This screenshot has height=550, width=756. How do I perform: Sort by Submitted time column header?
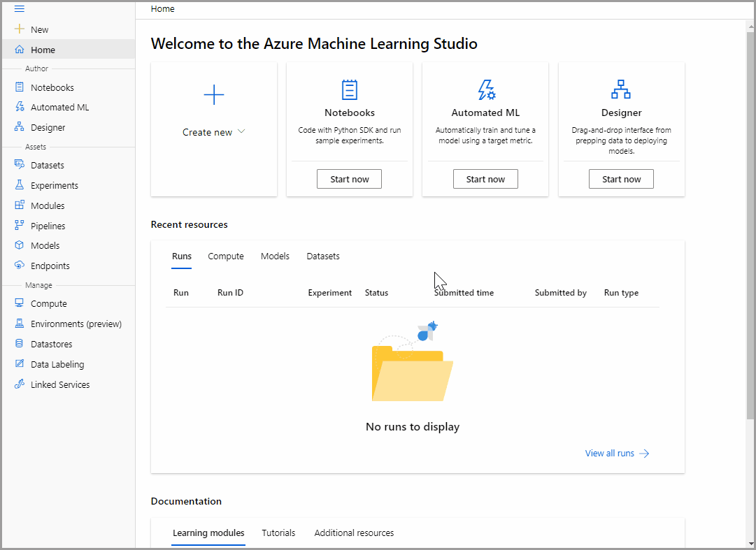coord(464,293)
